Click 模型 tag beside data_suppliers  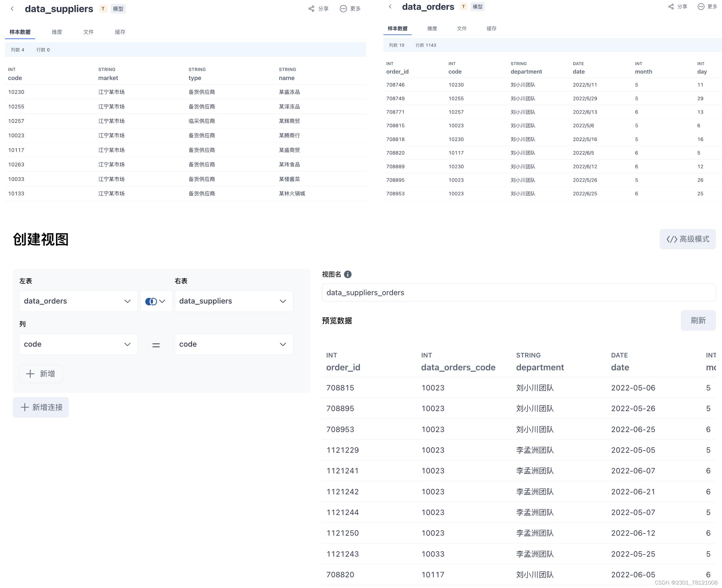click(118, 9)
